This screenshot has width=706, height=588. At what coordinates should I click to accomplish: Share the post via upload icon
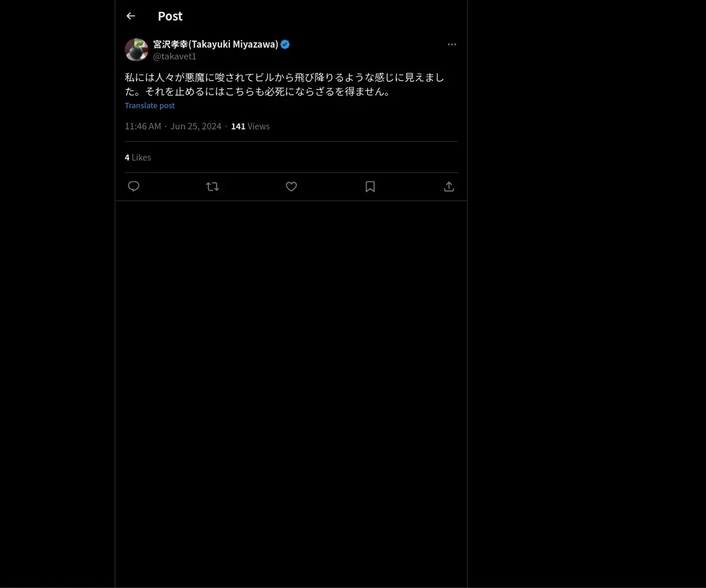point(449,186)
